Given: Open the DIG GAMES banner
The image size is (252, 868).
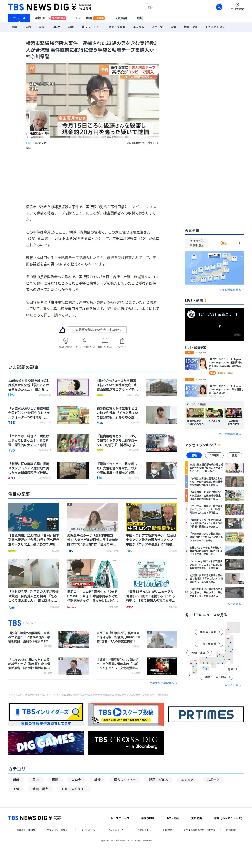Looking at the screenshot, I should tap(46, 743).
